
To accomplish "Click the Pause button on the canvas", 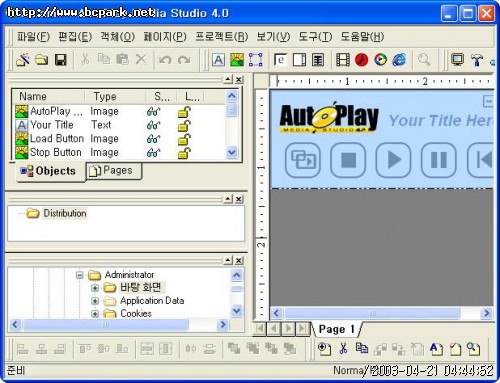I will 439,160.
